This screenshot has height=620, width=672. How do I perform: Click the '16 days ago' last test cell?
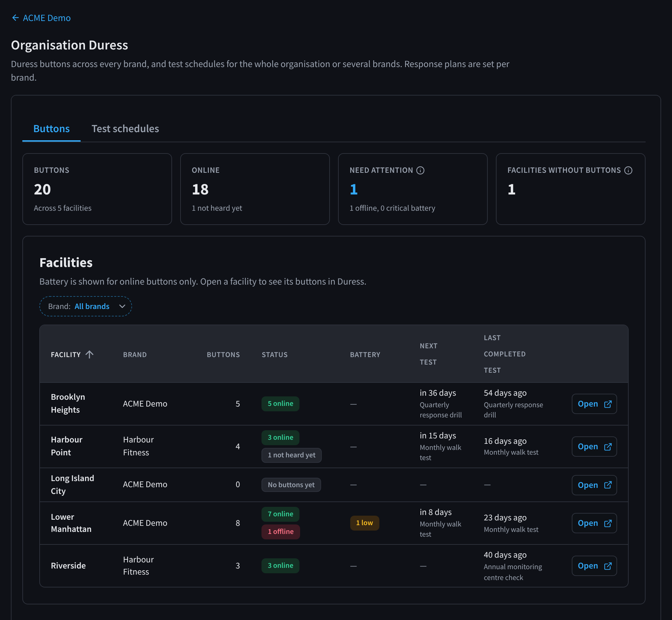tap(505, 441)
